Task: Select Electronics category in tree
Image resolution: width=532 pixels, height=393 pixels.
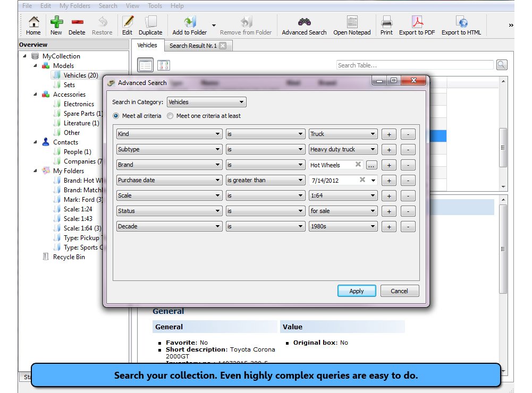Action: pos(79,104)
